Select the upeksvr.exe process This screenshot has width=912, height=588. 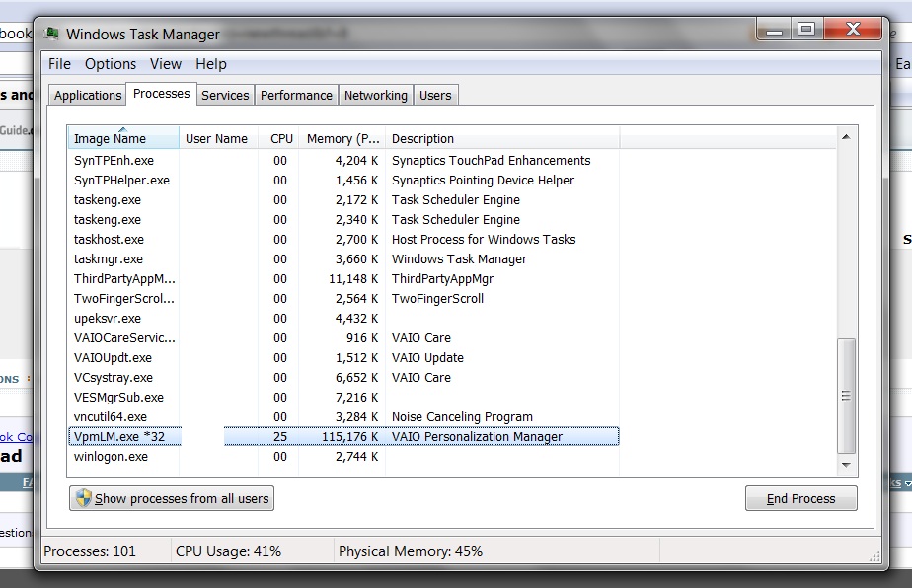coord(343,319)
